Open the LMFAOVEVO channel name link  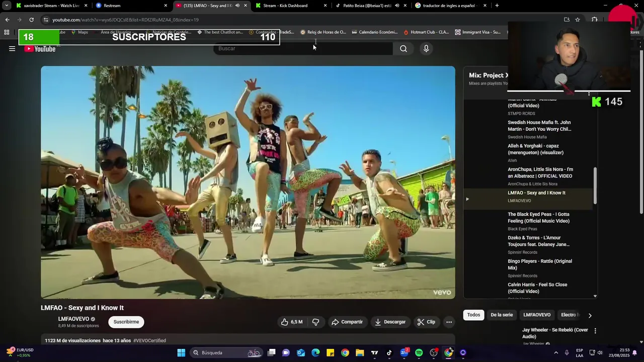tap(73, 319)
